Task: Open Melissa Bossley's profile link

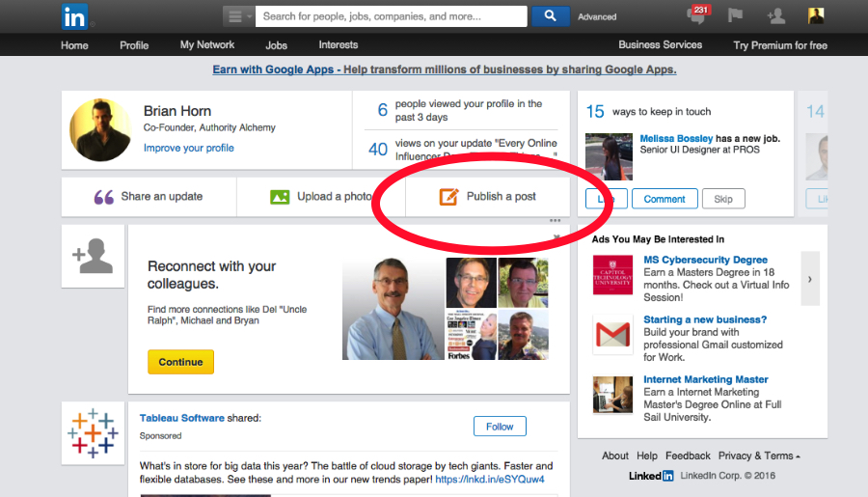Action: coord(676,139)
